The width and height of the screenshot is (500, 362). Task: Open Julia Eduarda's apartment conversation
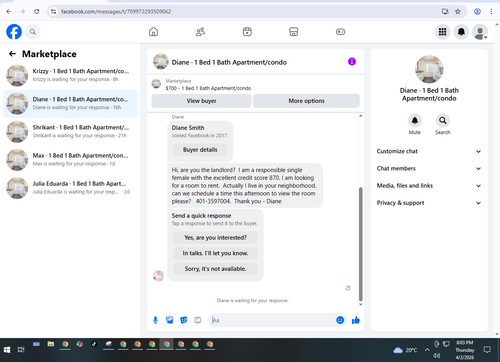coord(70,188)
